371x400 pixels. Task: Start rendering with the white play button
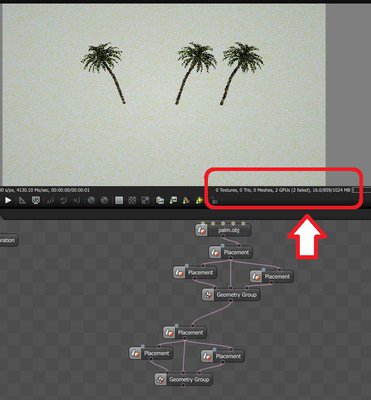8,200
